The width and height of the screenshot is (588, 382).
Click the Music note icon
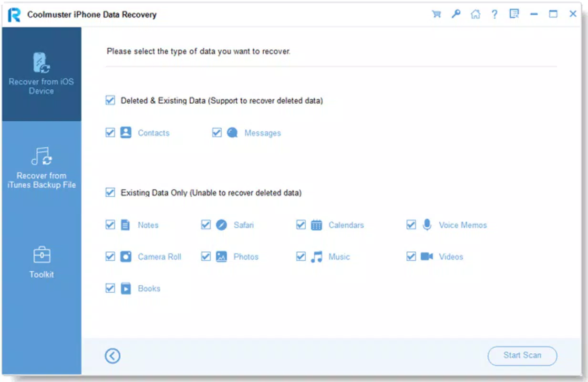coord(317,257)
